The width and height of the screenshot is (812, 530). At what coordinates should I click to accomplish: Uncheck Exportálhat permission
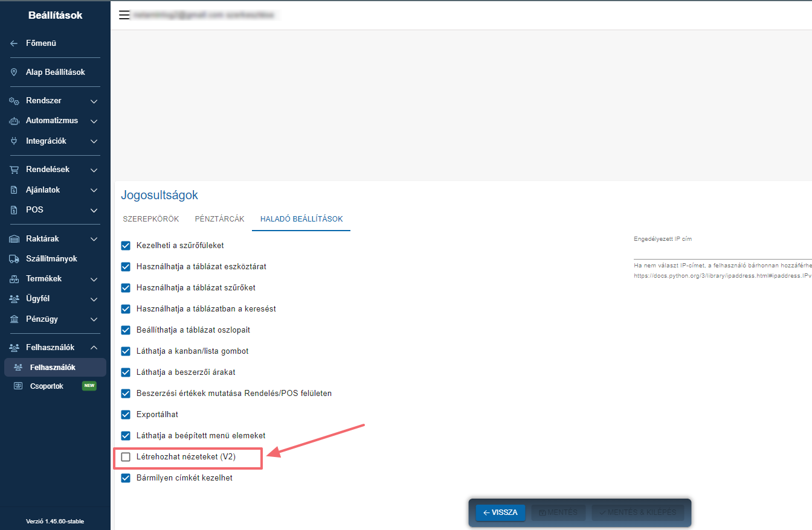[126, 415]
